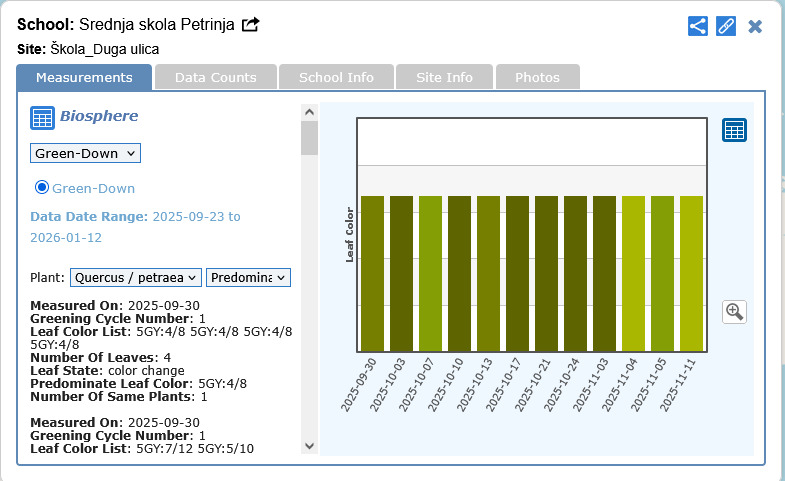
Task: Switch to the Data Counts tab
Action: tap(215, 77)
